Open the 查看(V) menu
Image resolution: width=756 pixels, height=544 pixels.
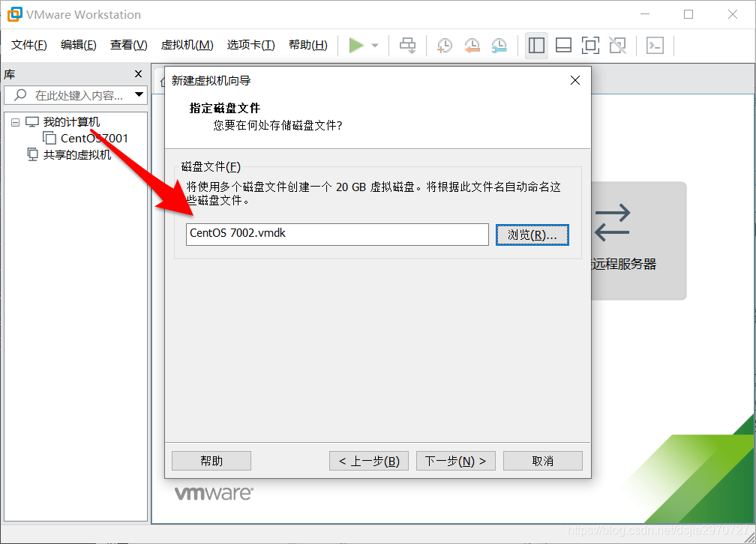click(129, 45)
